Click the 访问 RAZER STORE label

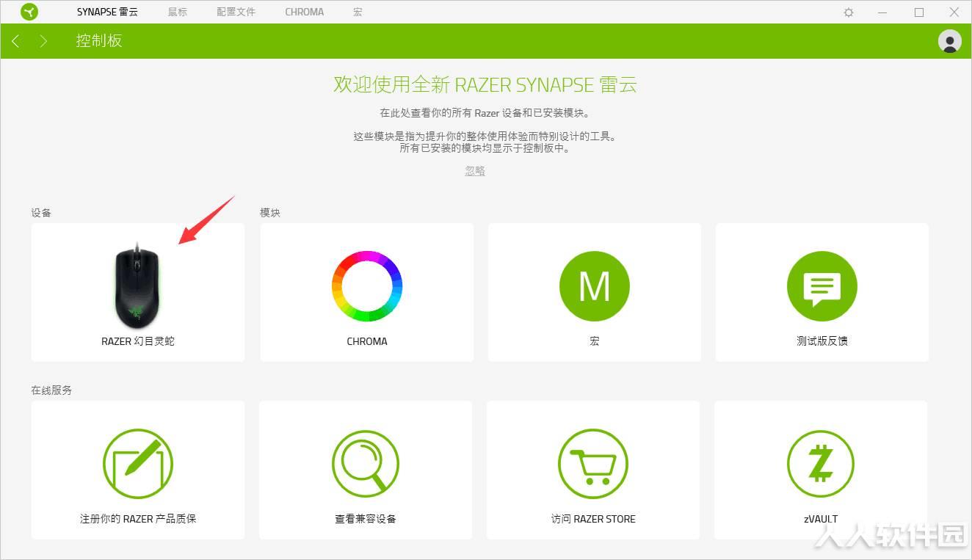[593, 519]
